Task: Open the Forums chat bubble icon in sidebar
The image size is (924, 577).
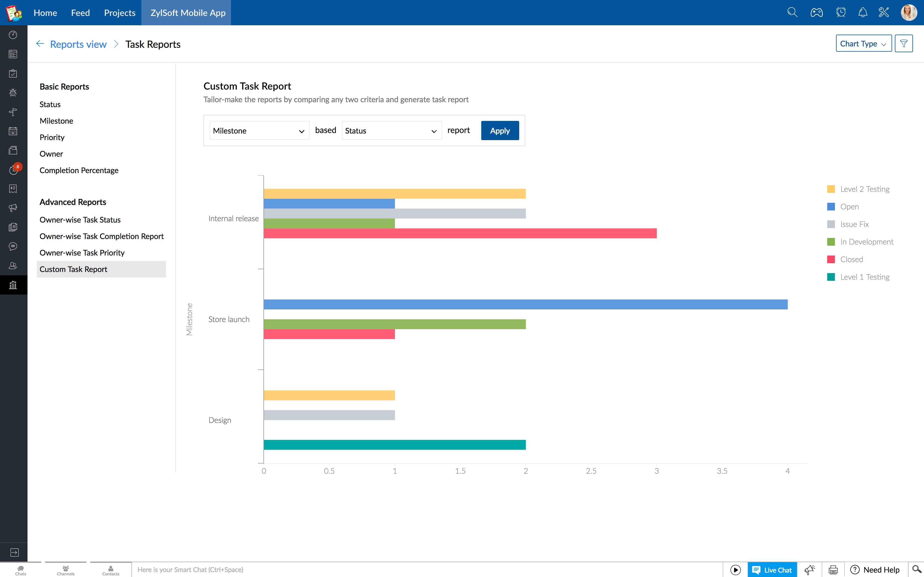Action: (13, 246)
